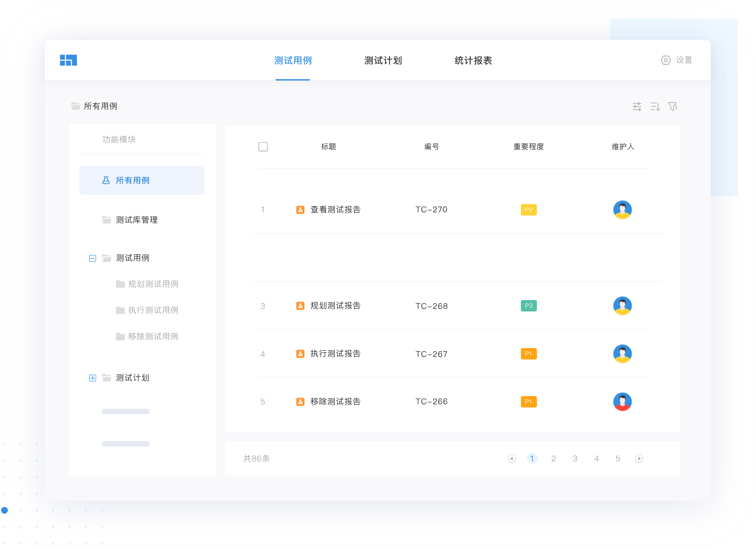Select 执行测试用例 subfolder
Screen dimensions: 756x550
click(153, 310)
